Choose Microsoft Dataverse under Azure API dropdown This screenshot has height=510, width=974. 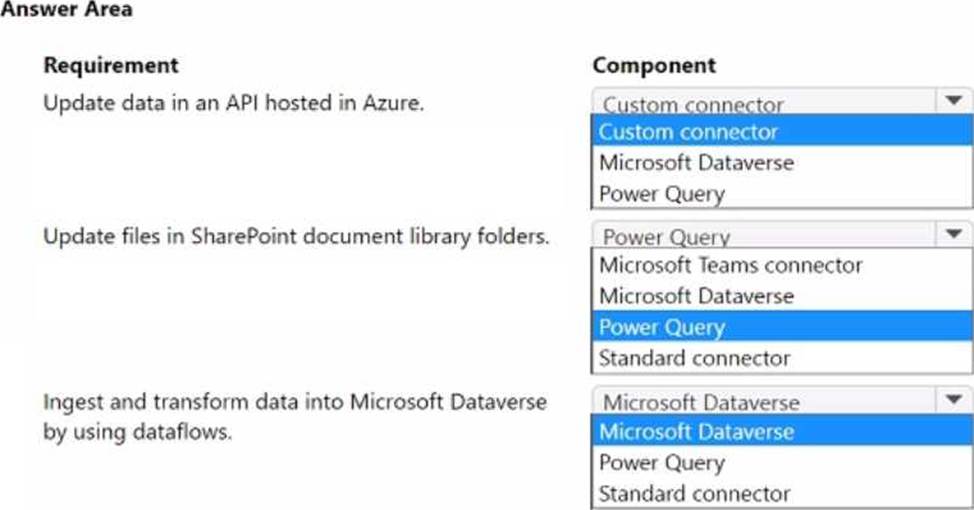[x=782, y=162]
